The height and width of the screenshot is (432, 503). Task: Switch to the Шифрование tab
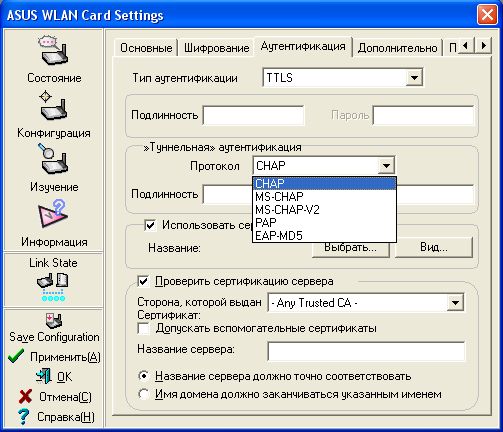tap(216, 48)
